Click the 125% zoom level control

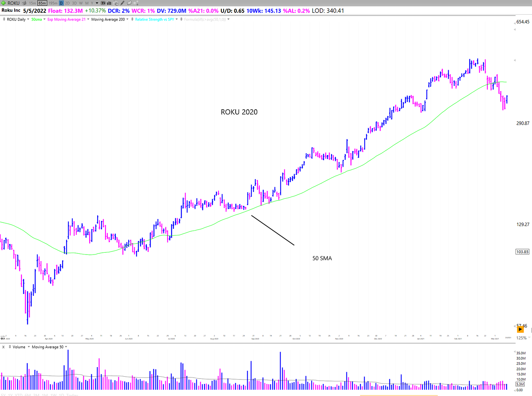pos(521,338)
